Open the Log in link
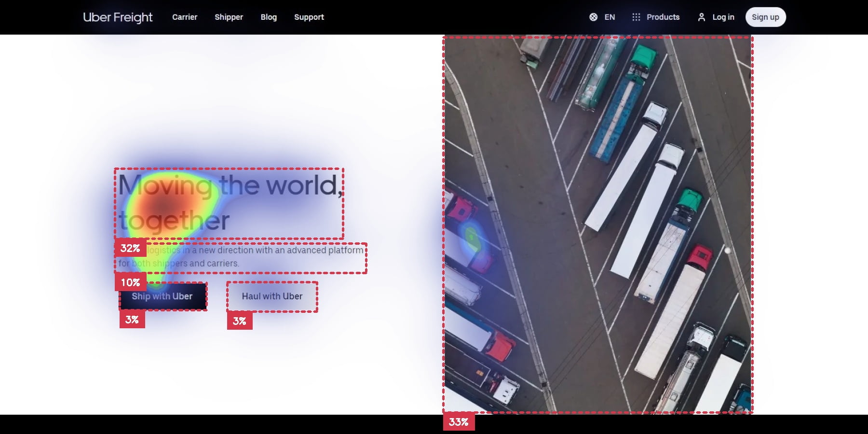The image size is (868, 434). pos(723,17)
